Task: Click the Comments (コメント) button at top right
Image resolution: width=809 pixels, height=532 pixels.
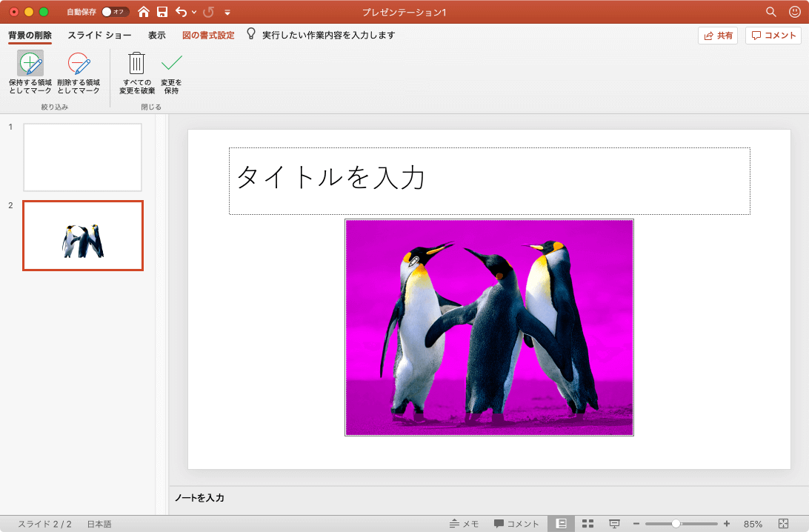Action: coord(773,36)
